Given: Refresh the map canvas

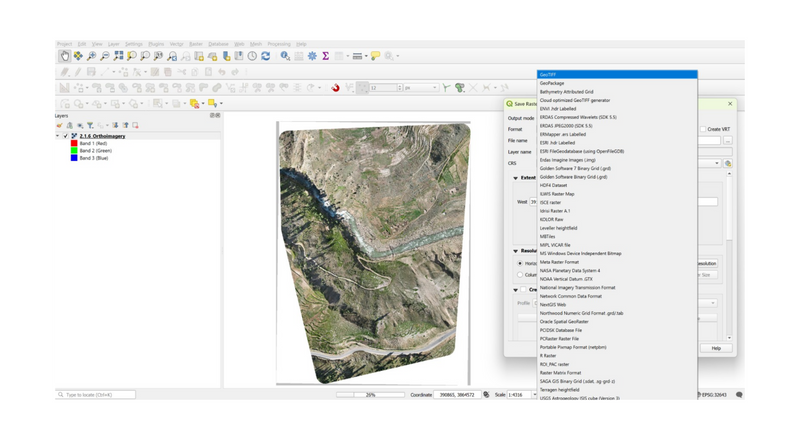Looking at the screenshot, I should [x=265, y=56].
